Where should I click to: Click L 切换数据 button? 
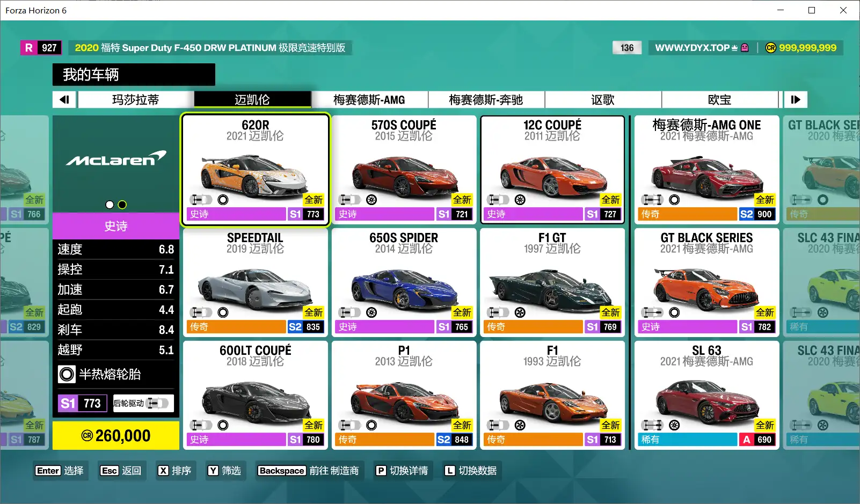pos(471,471)
